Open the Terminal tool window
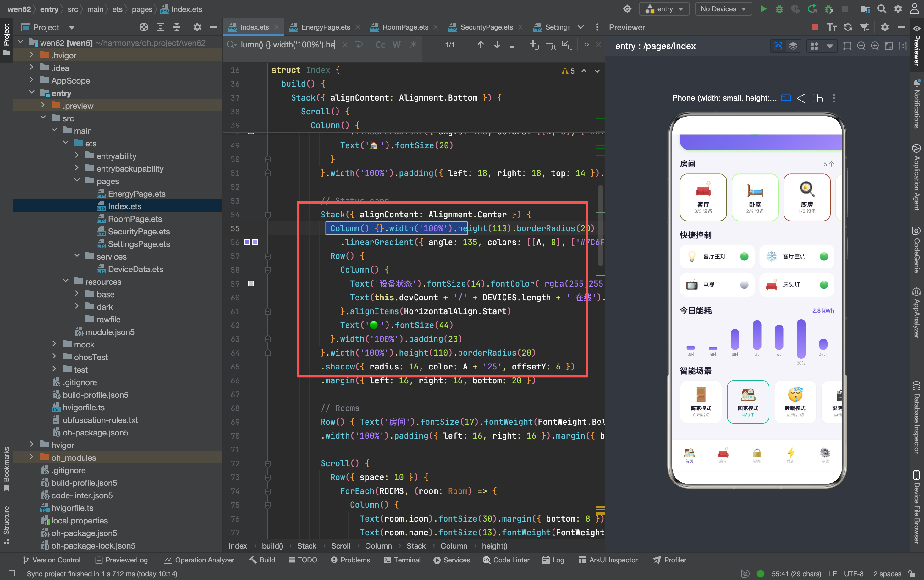Screen dimensions: 924x580 coord(402,560)
